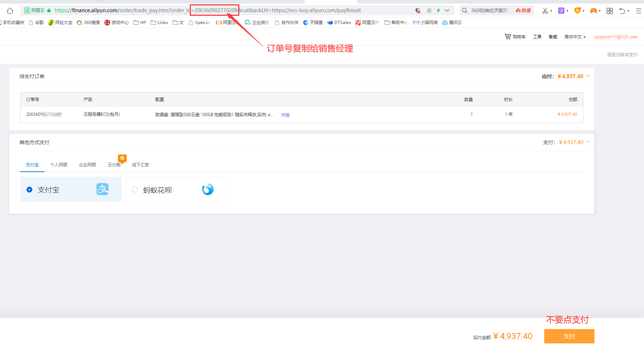
Task: Open the 360搜索 bookmark
Action: point(89,23)
